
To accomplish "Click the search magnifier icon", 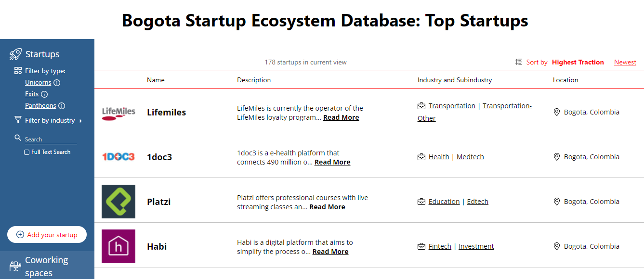I will pos(18,138).
